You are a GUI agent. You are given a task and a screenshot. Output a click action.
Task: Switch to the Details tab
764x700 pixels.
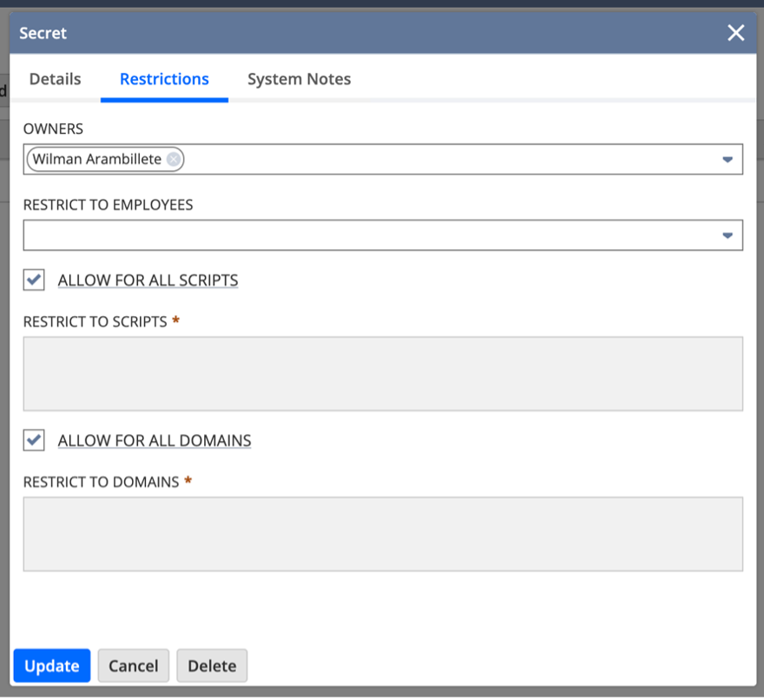point(55,79)
